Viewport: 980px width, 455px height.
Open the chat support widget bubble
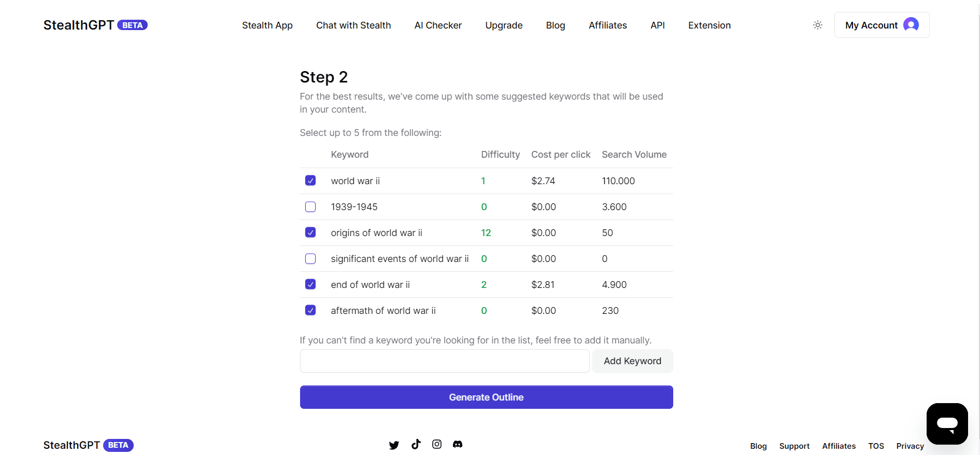click(947, 423)
